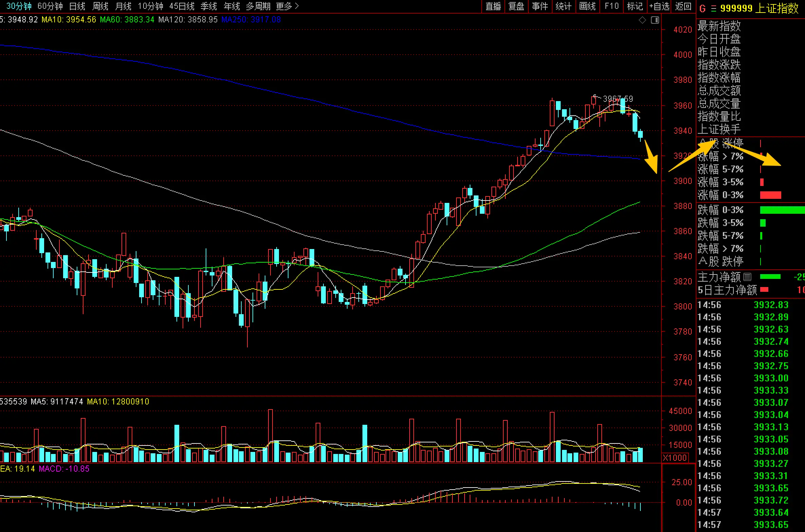
Task: Switch to the 30分钟 period tab
Action: (x=19, y=6)
